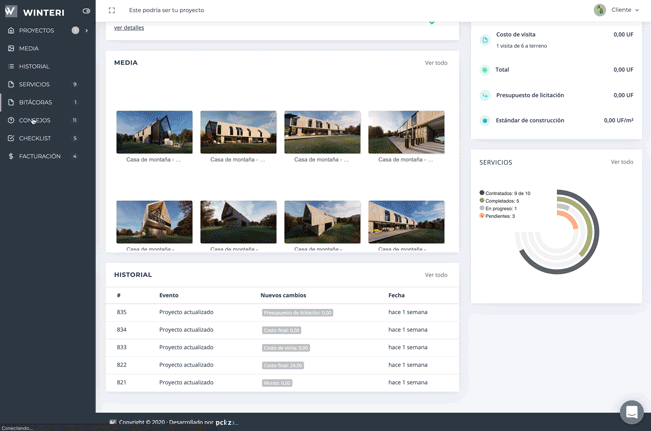Image resolution: width=651 pixels, height=431 pixels.
Task: Click the En progreso legend dot
Action: tap(482, 208)
